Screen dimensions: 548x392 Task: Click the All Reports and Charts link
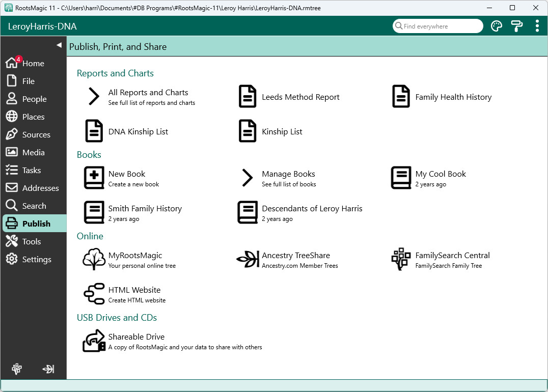coord(148,92)
